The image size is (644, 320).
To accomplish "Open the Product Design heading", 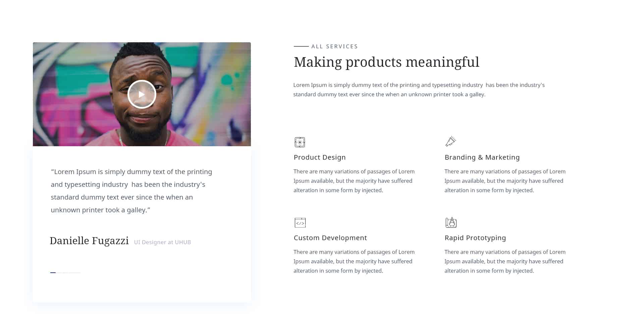I will [320, 157].
